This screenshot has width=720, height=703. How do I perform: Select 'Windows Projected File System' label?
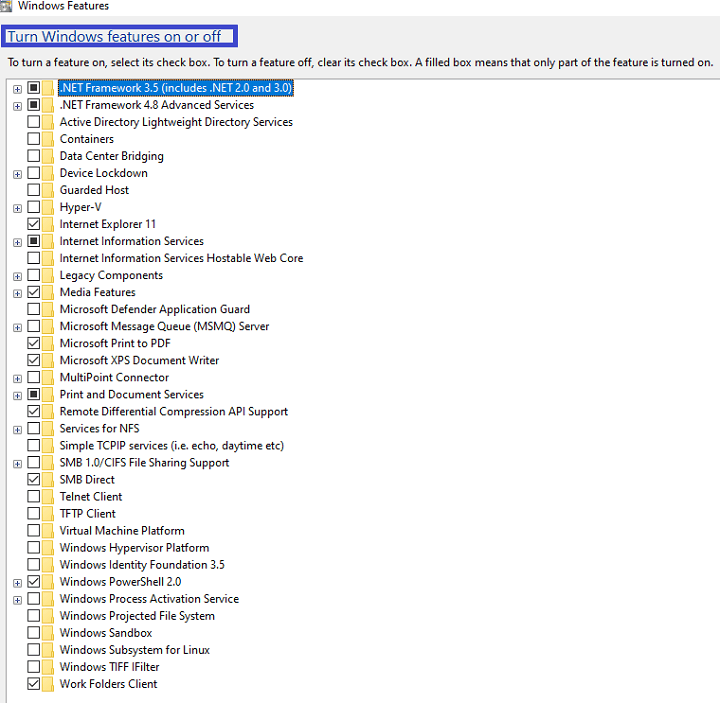point(137,616)
